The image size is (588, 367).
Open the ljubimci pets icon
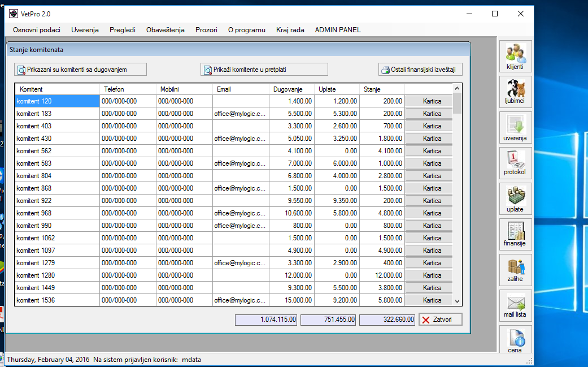point(515,92)
